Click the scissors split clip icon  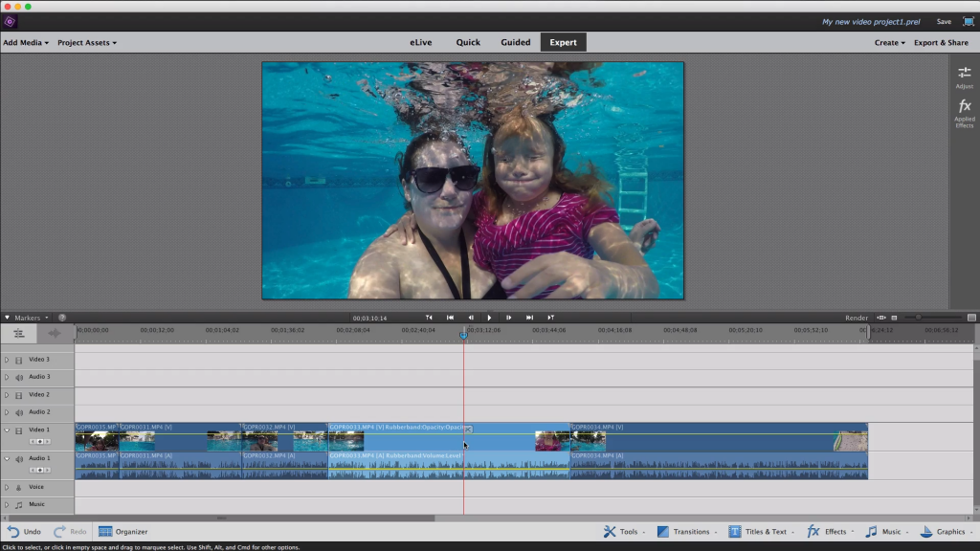tap(468, 430)
